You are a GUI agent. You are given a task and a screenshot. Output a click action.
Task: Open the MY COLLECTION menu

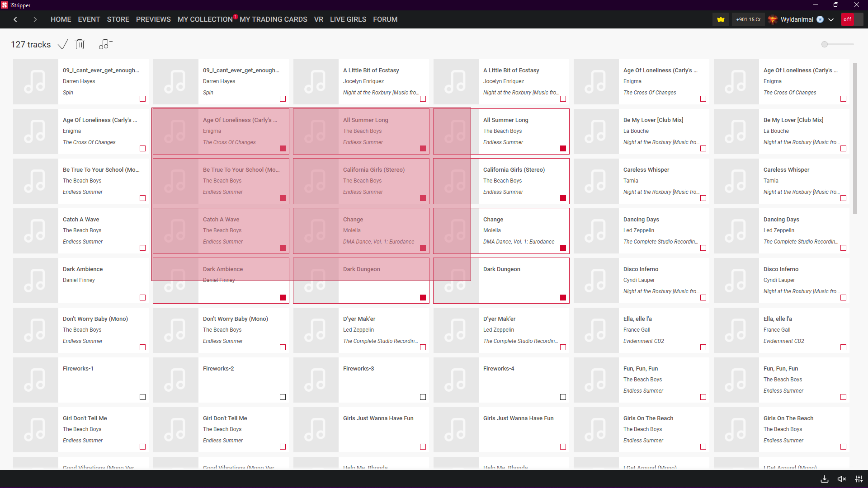point(205,19)
